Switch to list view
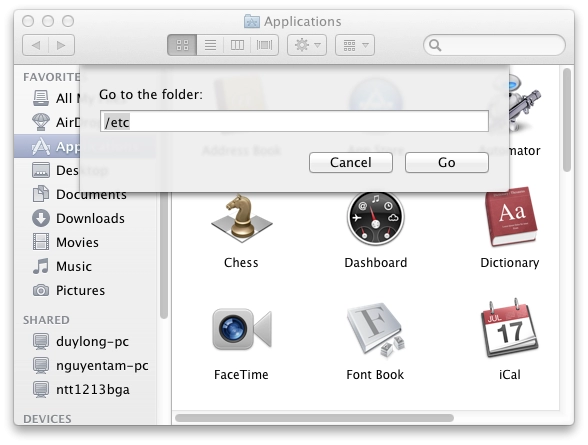The height and width of the screenshot is (445, 588). point(210,45)
